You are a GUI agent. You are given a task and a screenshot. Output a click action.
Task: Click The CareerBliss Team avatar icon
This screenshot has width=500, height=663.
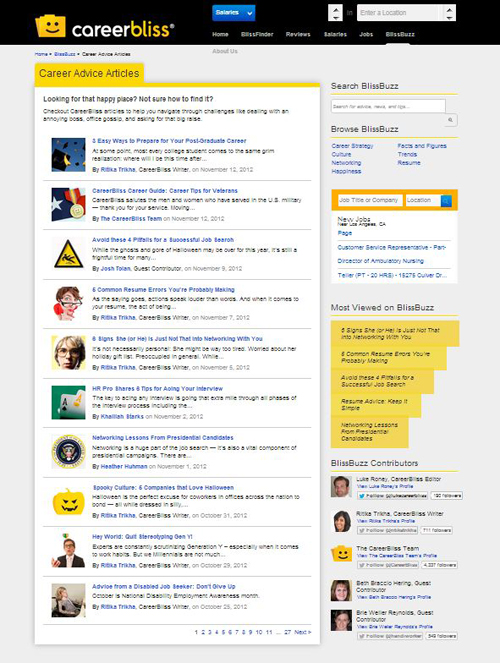point(342,553)
